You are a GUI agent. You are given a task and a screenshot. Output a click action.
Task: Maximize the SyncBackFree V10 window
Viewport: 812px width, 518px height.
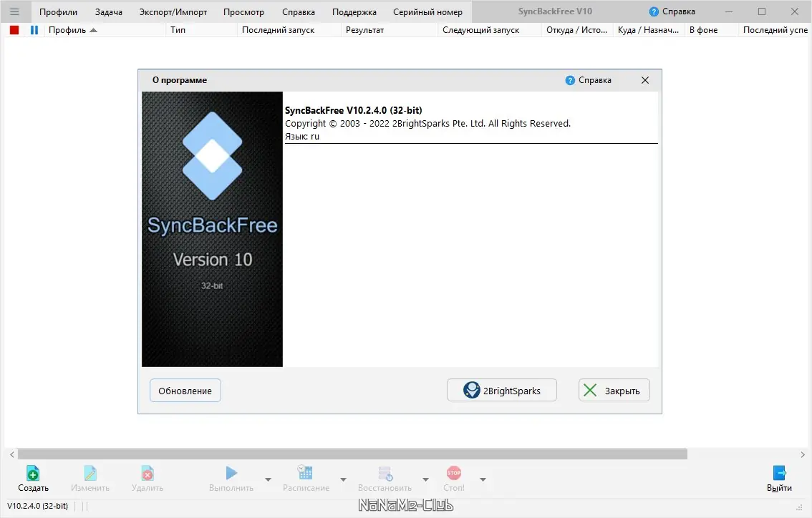tap(762, 11)
